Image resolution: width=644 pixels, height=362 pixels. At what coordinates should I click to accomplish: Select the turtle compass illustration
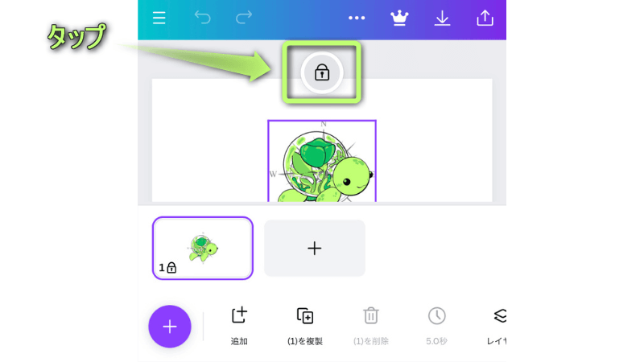[x=322, y=161]
